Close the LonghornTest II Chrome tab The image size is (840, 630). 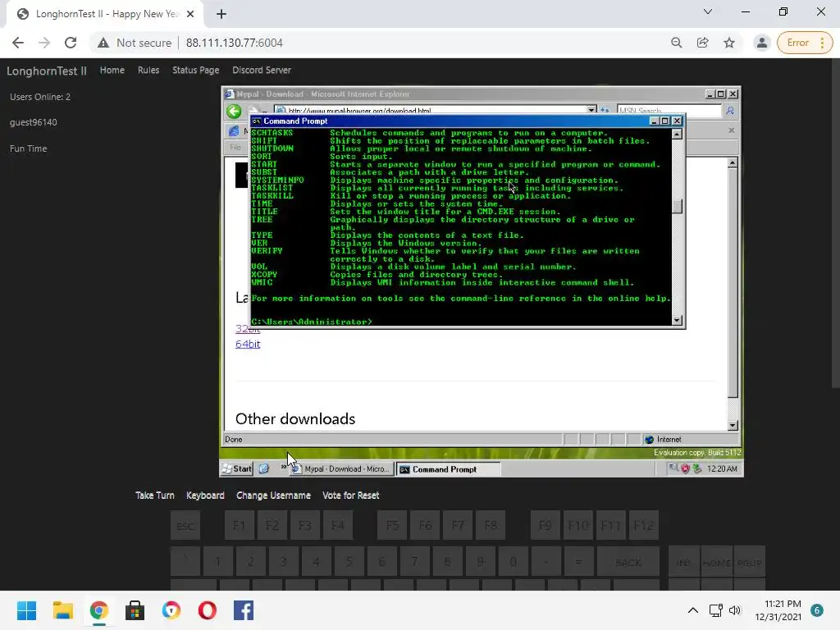(190, 15)
